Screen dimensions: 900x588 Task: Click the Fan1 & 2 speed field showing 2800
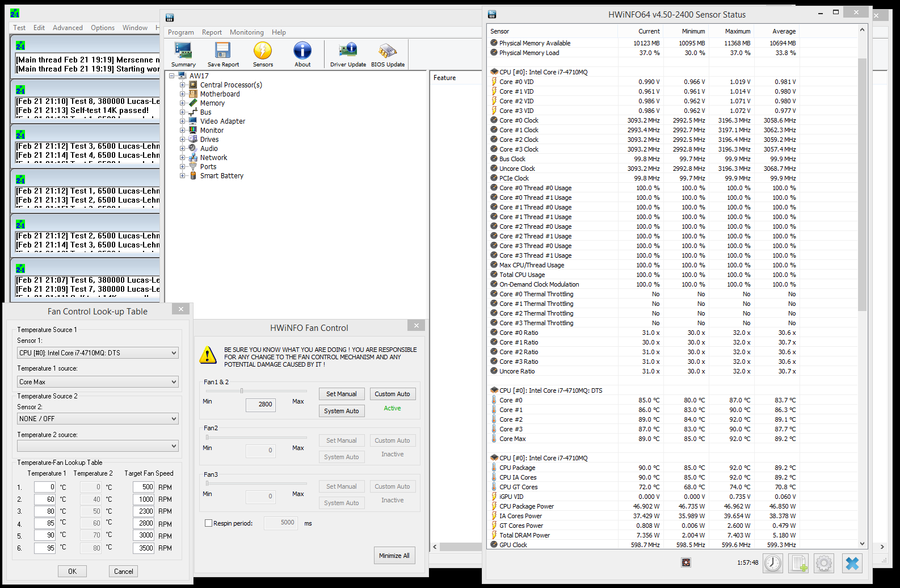(x=261, y=405)
